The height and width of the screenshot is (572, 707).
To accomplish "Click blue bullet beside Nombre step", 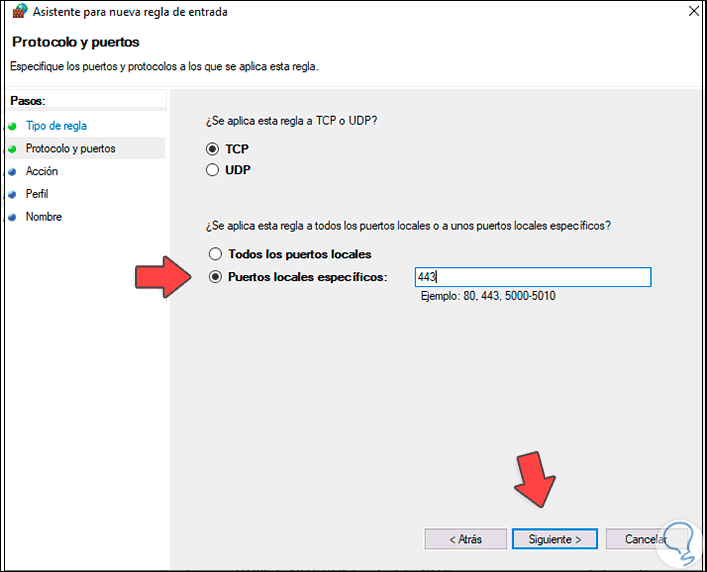I will [12, 217].
